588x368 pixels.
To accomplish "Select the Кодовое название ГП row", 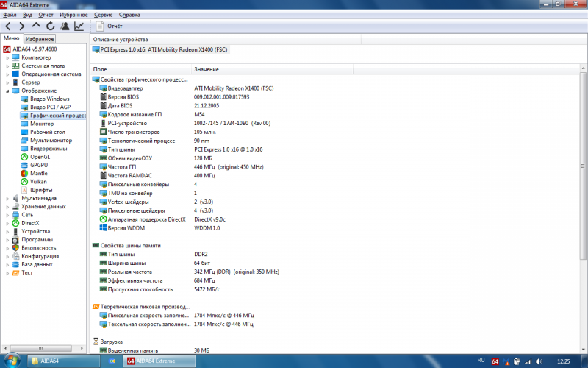I will (x=185, y=114).
